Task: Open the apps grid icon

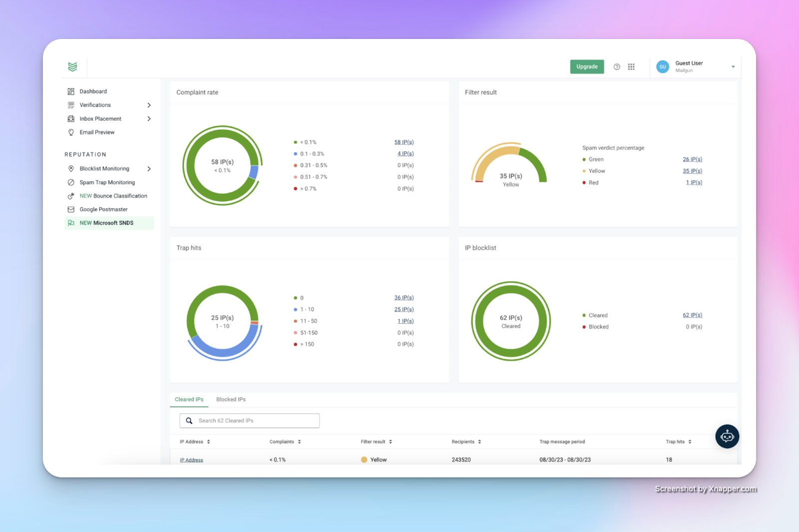Action: [631, 67]
